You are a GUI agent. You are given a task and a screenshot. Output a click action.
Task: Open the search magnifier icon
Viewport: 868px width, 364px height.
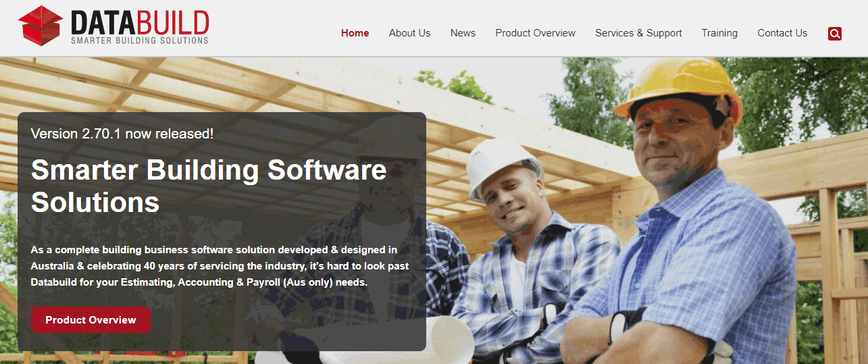pyautogui.click(x=834, y=33)
